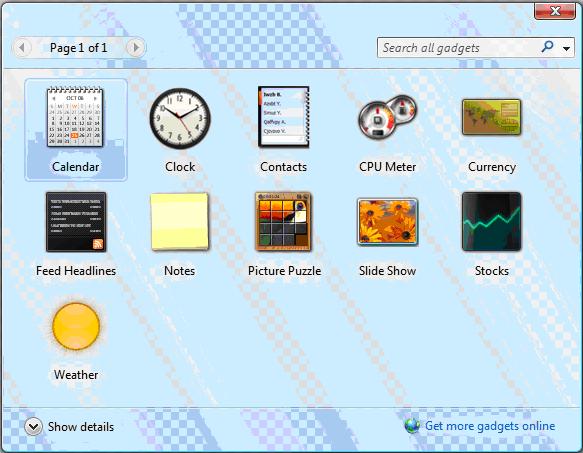The width and height of the screenshot is (583, 453).
Task: Expand Show details chevron button
Action: (33, 427)
